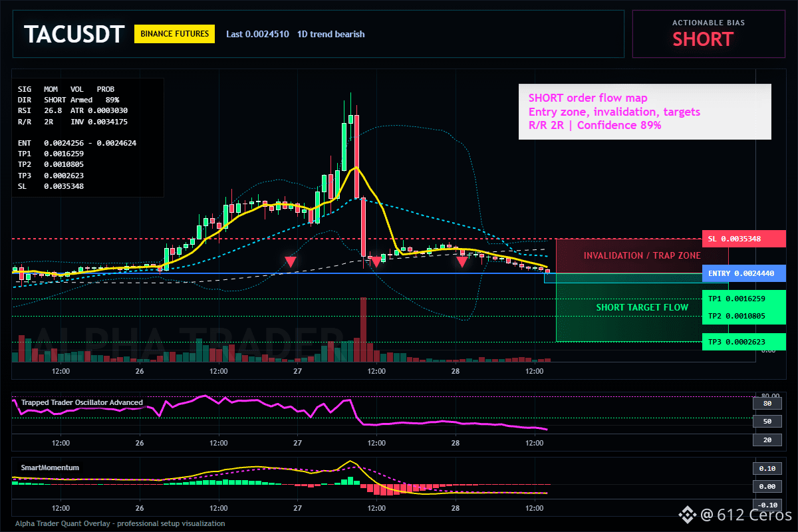Click the SmartMomentum 0.00 scale label
This screenshot has width=798, height=532.
click(767, 486)
